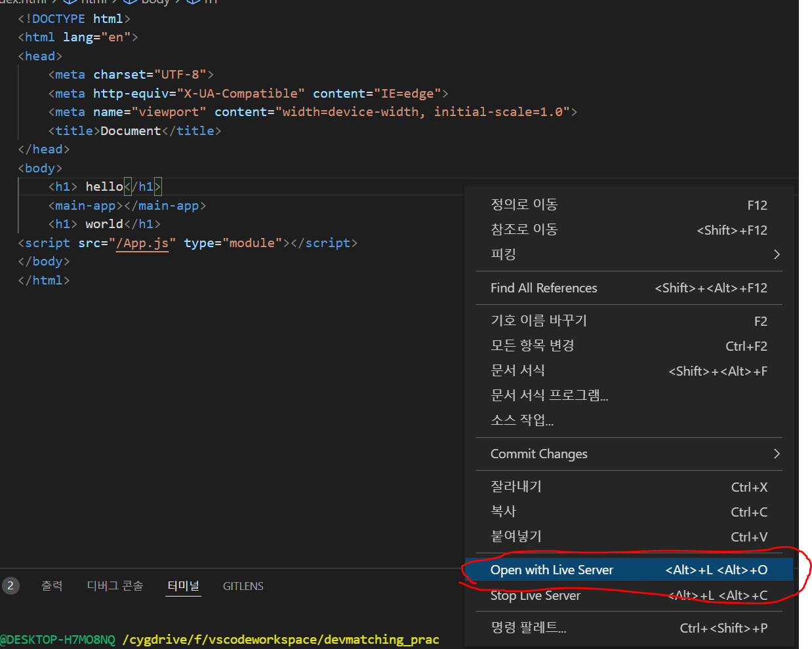
Task: Click the 'main-app' opening tag
Action: coord(85,206)
